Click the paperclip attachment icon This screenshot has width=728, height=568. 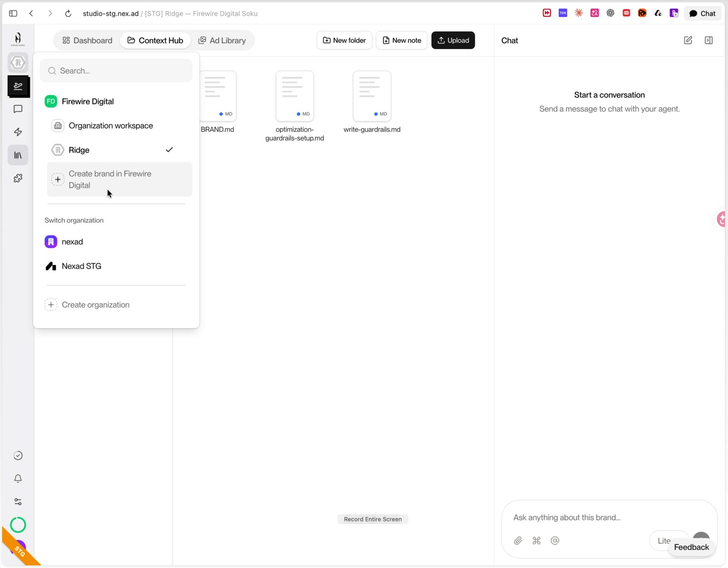tap(518, 541)
